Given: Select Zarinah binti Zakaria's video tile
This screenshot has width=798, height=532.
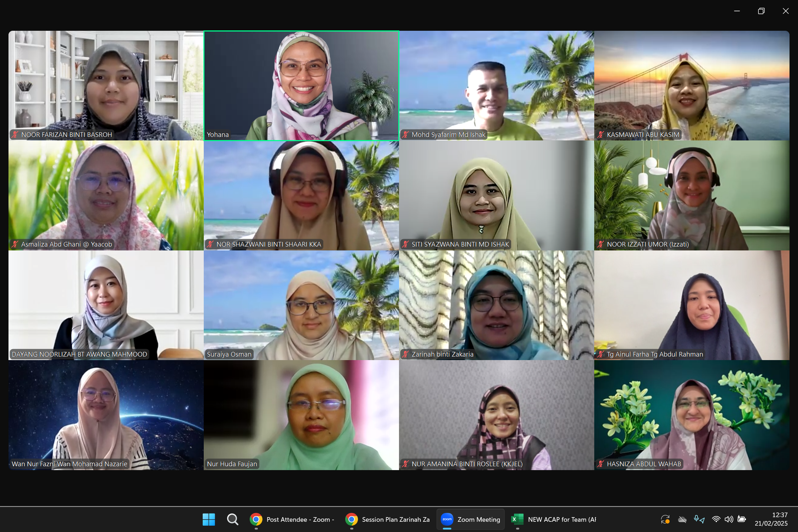Looking at the screenshot, I should 497,305.
